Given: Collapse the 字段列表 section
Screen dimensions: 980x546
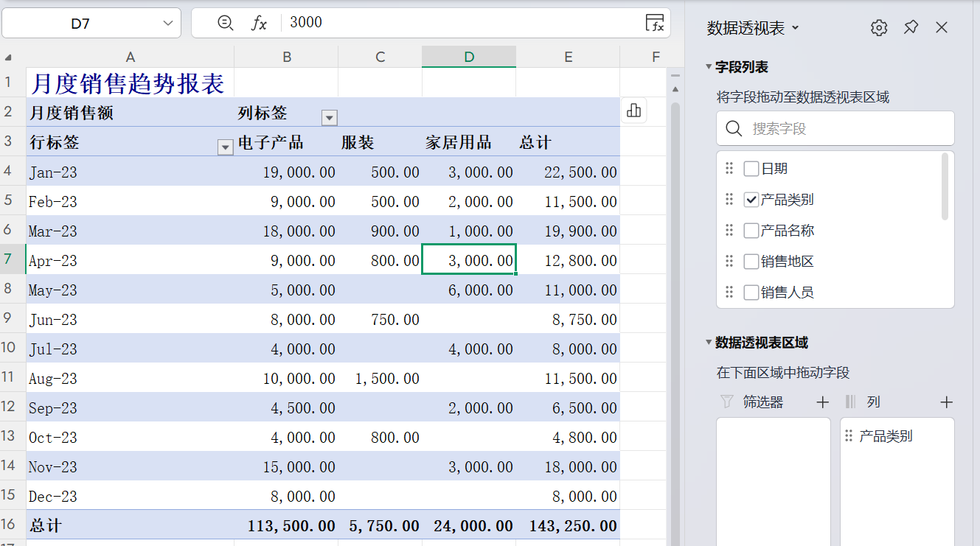Looking at the screenshot, I should click(x=709, y=67).
